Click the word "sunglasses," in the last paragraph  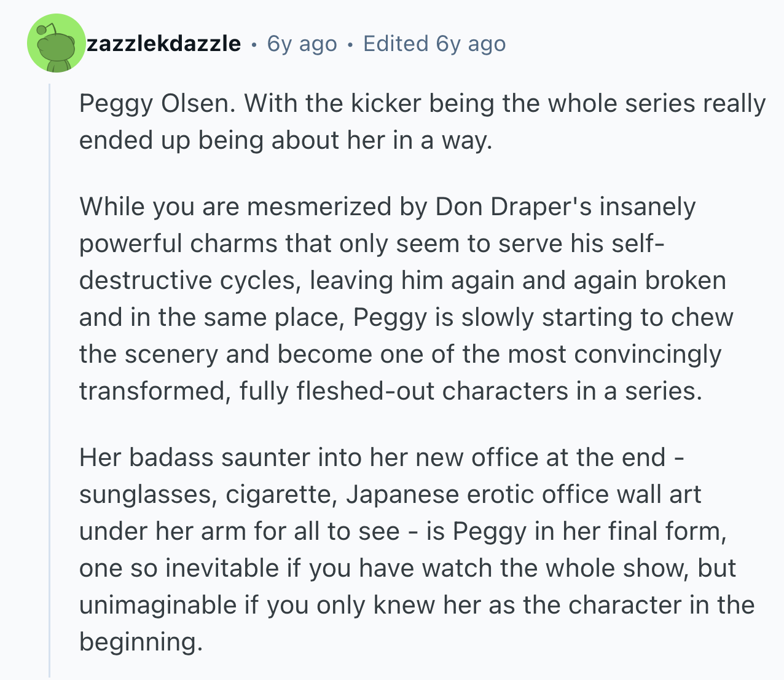coord(148,496)
